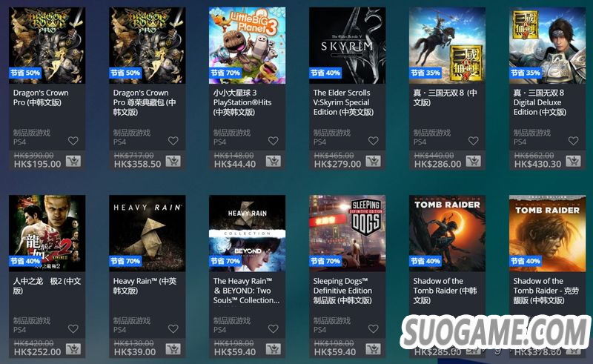
Task: Wishlist 小小大星球 3 using heart icon
Action: (x=273, y=141)
